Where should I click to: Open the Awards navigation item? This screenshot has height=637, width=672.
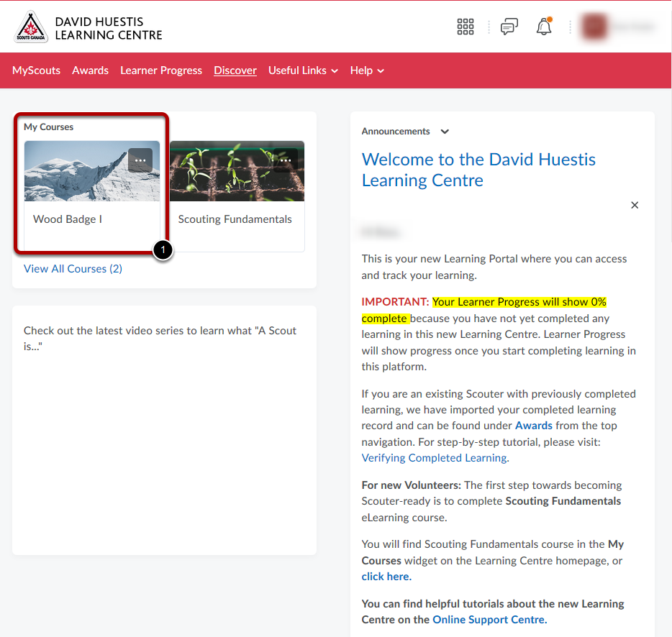pyautogui.click(x=91, y=70)
